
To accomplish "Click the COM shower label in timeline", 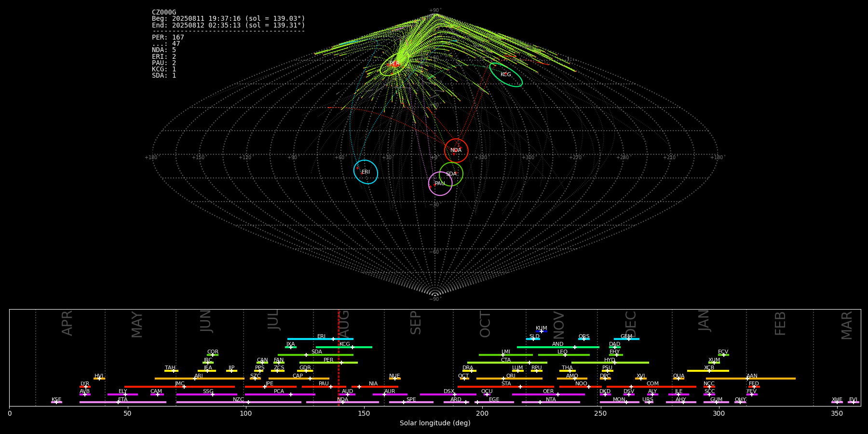I will pos(652,384).
